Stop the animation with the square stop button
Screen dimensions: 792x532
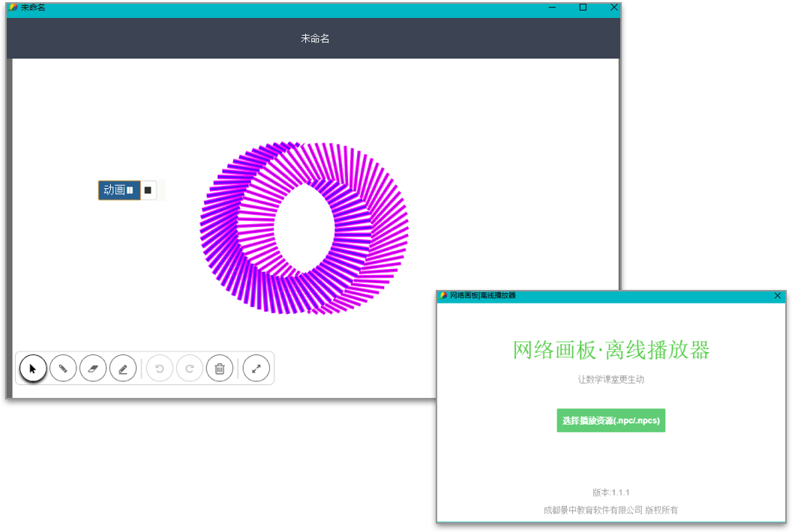click(x=148, y=190)
